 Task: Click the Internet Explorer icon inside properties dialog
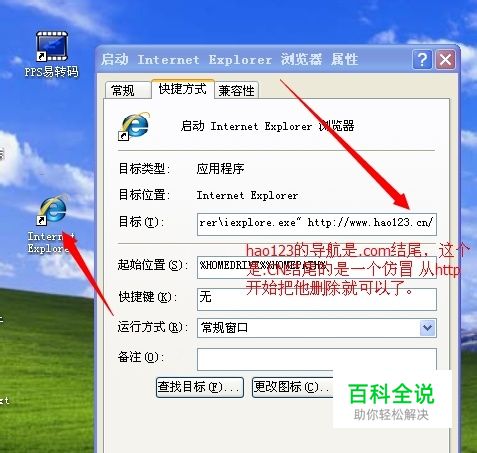[x=134, y=126]
